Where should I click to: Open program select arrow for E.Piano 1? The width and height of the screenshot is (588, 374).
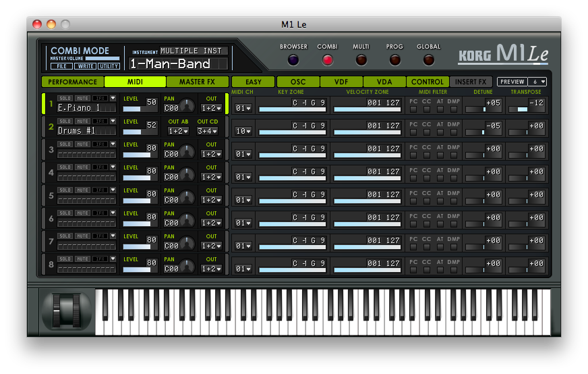[113, 99]
